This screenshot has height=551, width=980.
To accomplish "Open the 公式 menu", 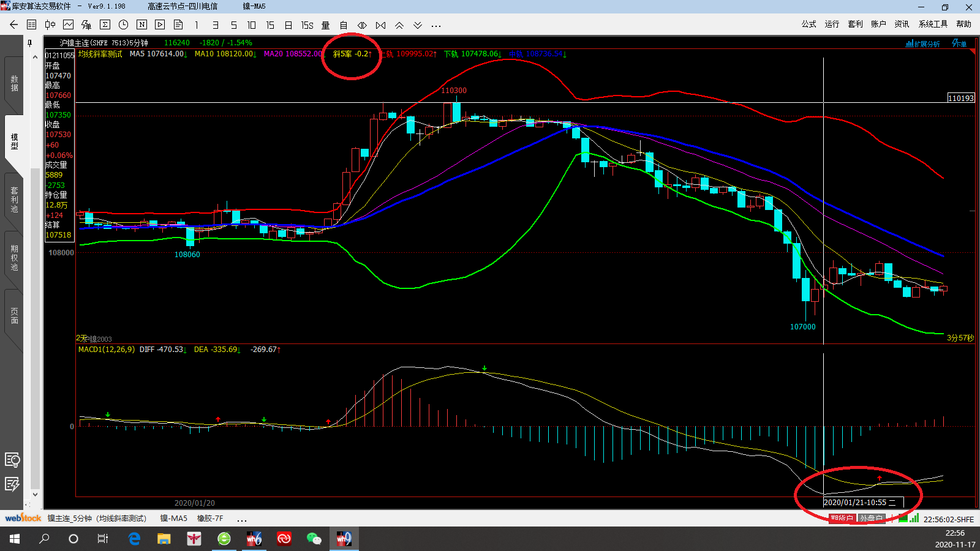I will click(809, 24).
